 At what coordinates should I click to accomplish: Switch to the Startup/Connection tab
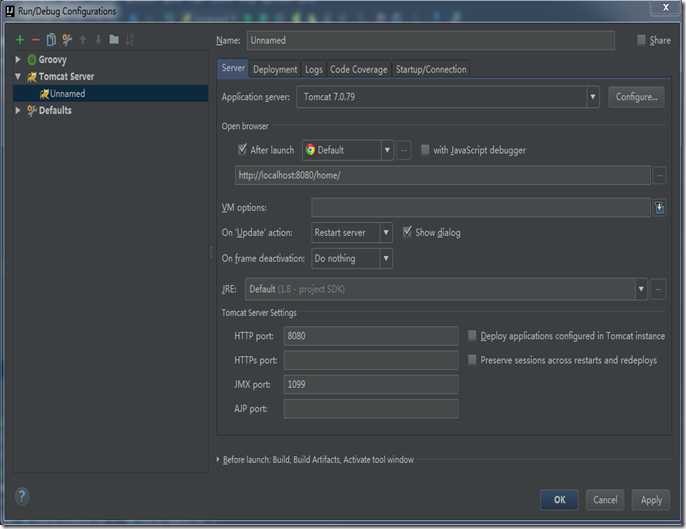coord(431,70)
